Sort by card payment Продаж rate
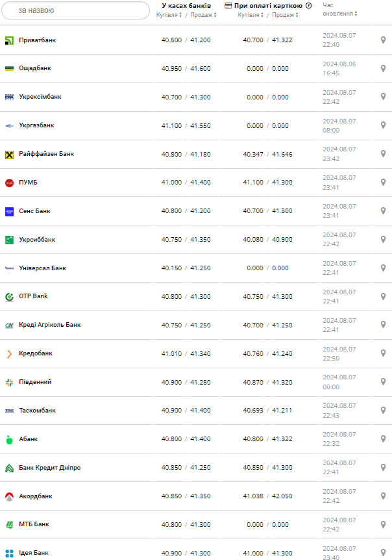This screenshot has width=392, height=560. pos(286,14)
